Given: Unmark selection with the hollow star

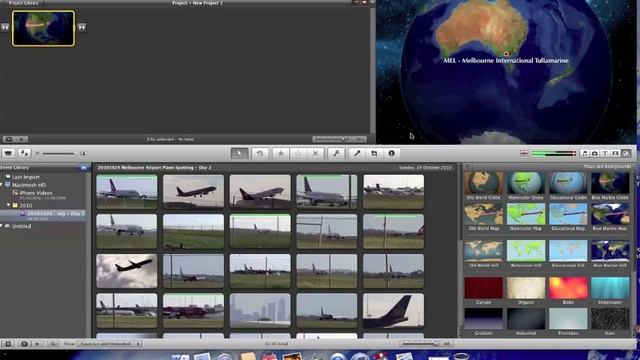Looking at the screenshot, I should tap(298, 153).
